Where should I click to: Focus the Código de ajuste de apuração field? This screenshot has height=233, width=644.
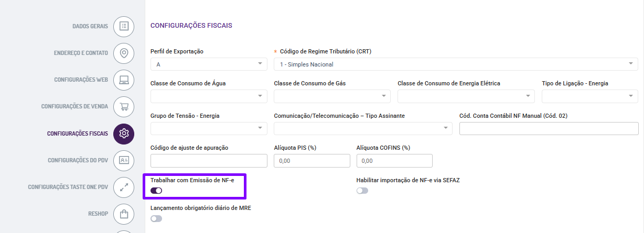tap(209, 161)
